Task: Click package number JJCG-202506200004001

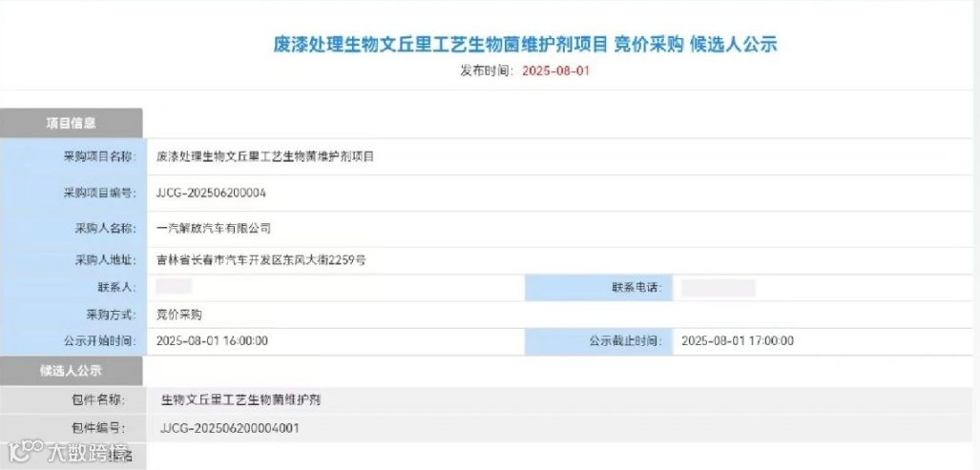Action: [x=230, y=428]
